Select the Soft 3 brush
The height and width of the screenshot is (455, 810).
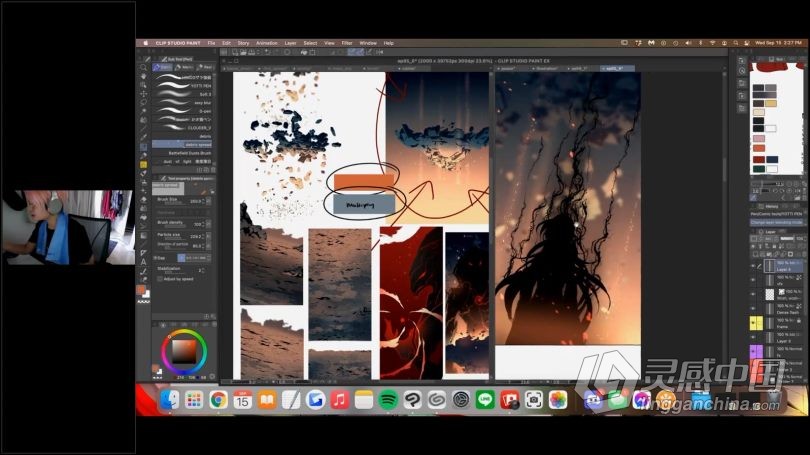coord(183,95)
